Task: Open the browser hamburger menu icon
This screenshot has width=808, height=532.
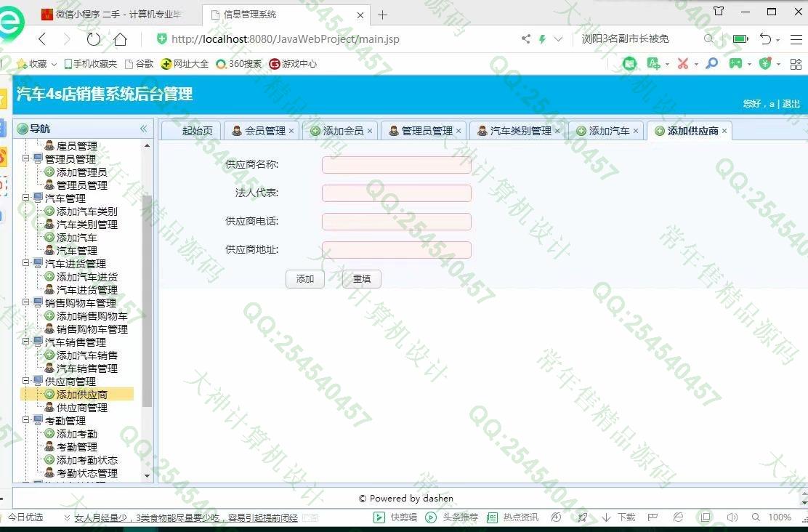Action: point(796,39)
